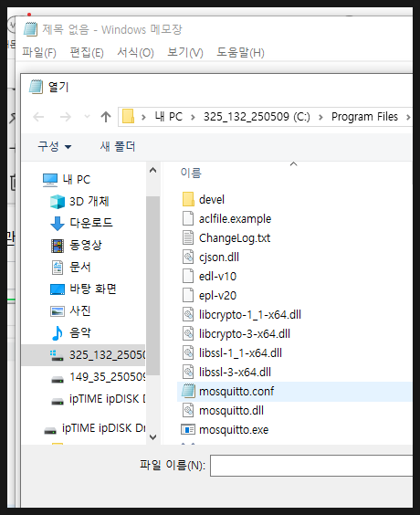This screenshot has height=515, width=420.
Task: Select 사진 folder in sidebar
Action: 79,310
